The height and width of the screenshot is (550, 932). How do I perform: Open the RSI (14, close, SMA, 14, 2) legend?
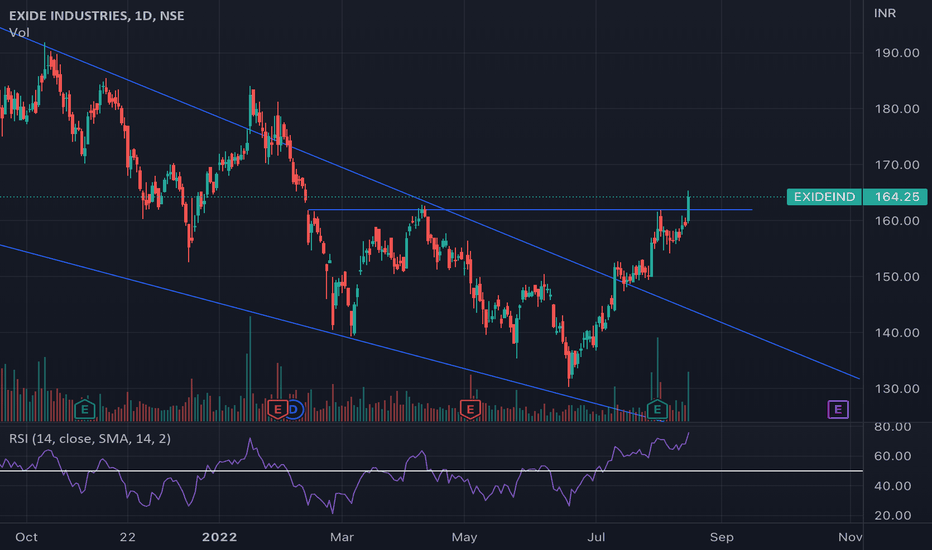90,439
